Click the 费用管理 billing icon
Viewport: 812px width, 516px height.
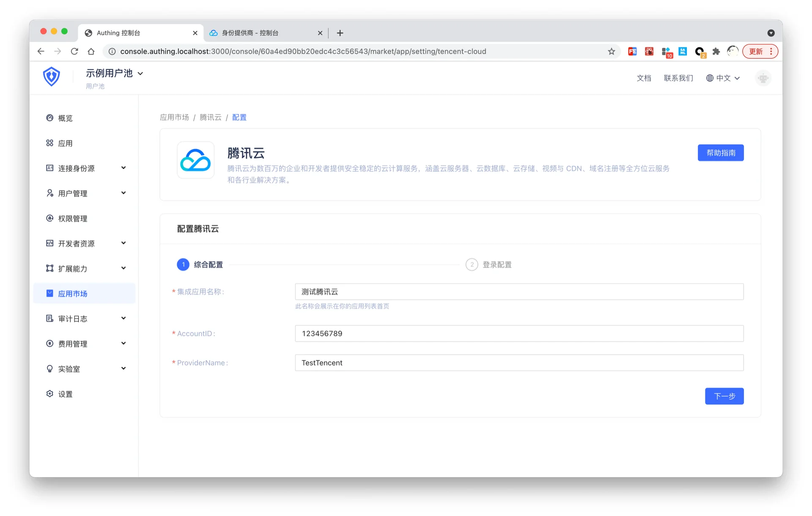tap(49, 344)
